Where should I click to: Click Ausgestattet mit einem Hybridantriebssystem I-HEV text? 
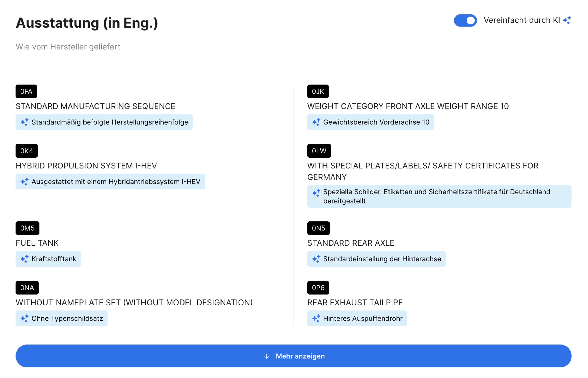(116, 182)
